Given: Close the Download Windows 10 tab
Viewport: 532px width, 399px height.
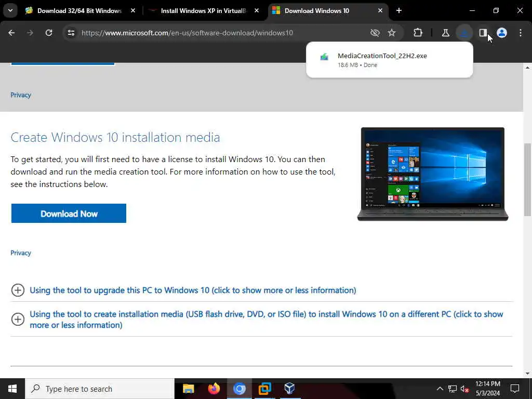Looking at the screenshot, I should pos(380,11).
